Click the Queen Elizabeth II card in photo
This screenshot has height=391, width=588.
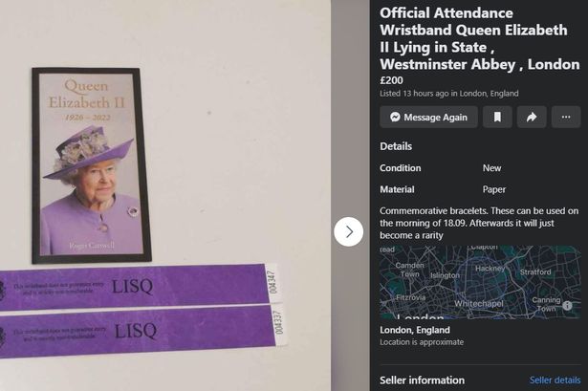92,165
